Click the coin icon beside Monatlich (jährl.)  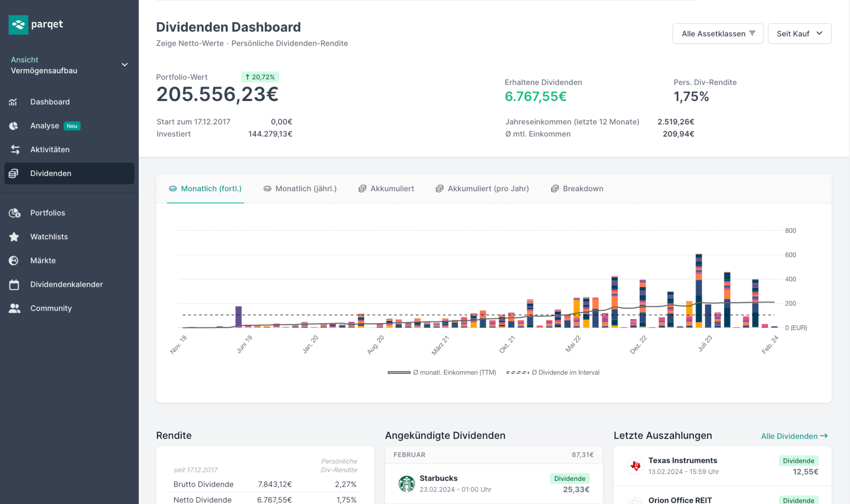click(267, 189)
